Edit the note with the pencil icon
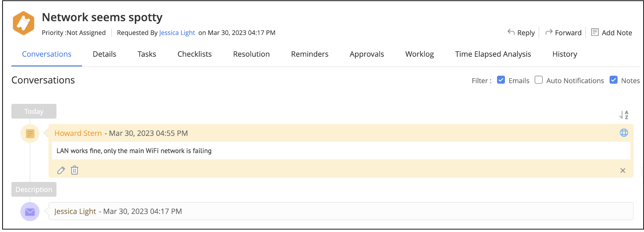644x232 pixels. coord(61,170)
